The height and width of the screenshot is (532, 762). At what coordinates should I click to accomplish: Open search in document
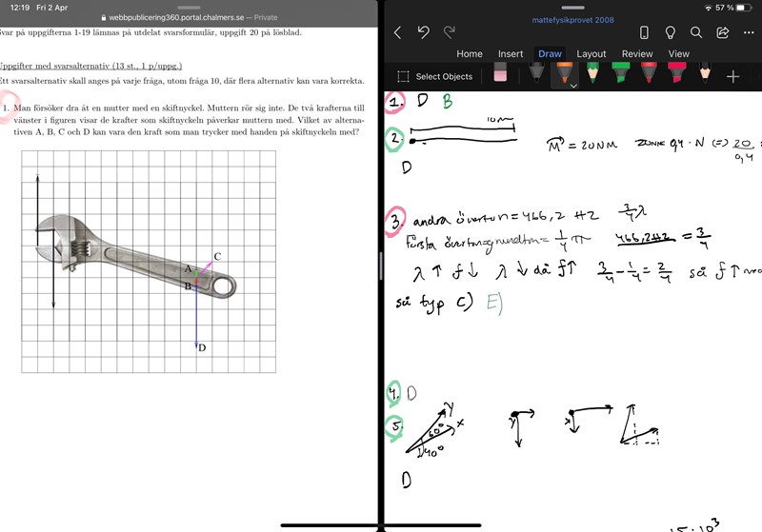696,32
